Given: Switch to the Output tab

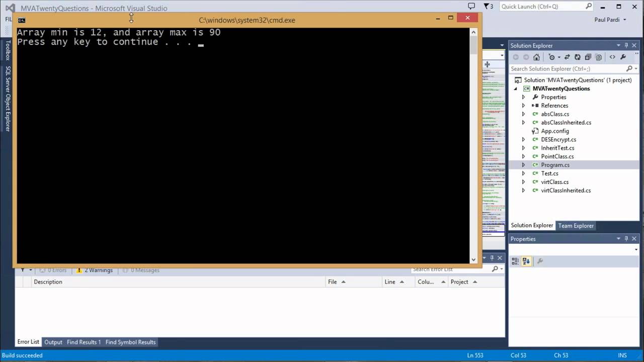Looking at the screenshot, I should [x=53, y=342].
